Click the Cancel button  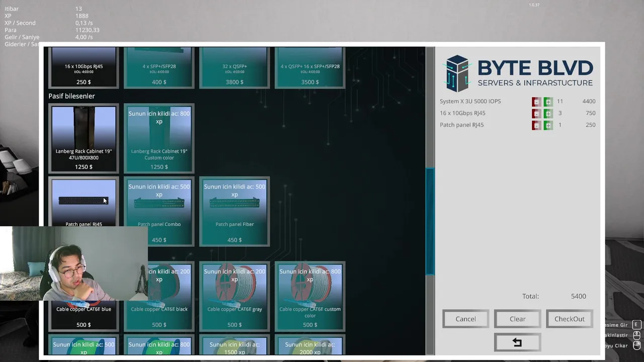point(465,319)
